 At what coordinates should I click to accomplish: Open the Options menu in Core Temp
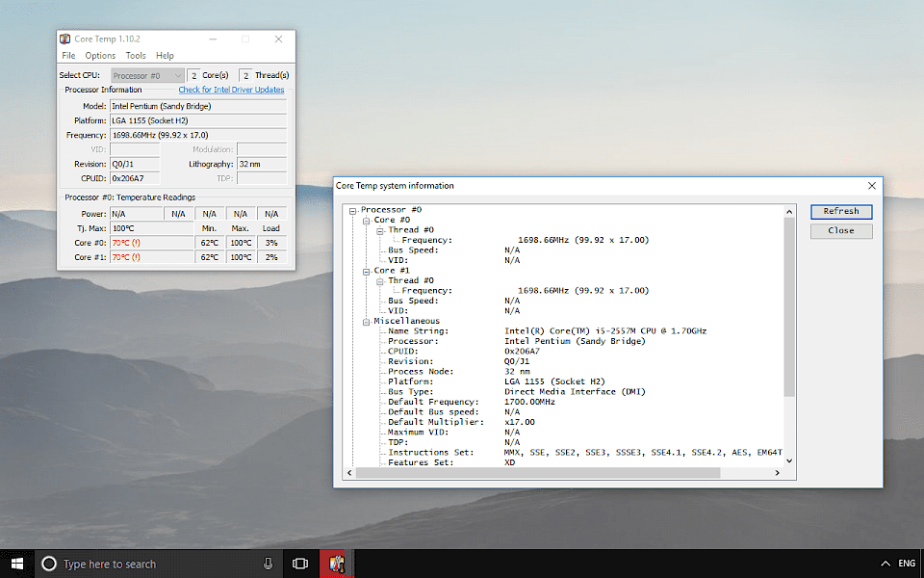pos(100,56)
